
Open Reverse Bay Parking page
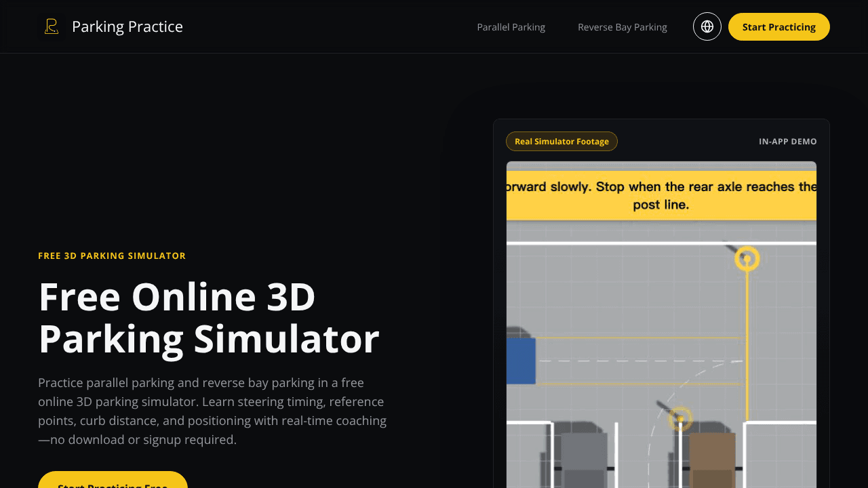click(x=623, y=27)
